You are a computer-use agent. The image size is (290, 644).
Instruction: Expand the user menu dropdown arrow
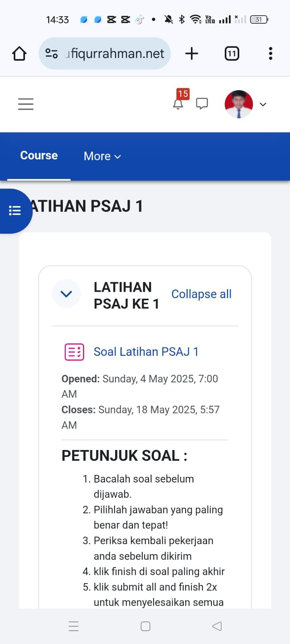pyautogui.click(x=263, y=104)
